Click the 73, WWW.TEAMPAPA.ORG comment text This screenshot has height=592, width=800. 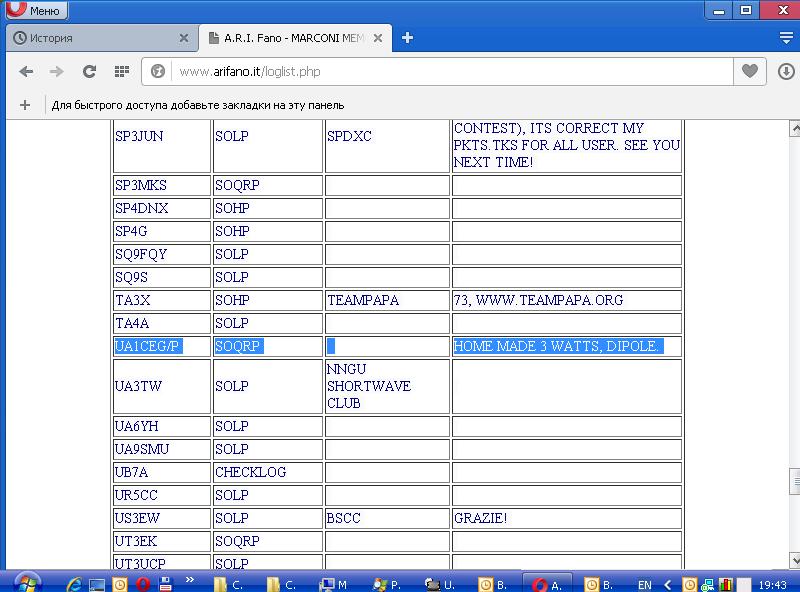point(538,300)
